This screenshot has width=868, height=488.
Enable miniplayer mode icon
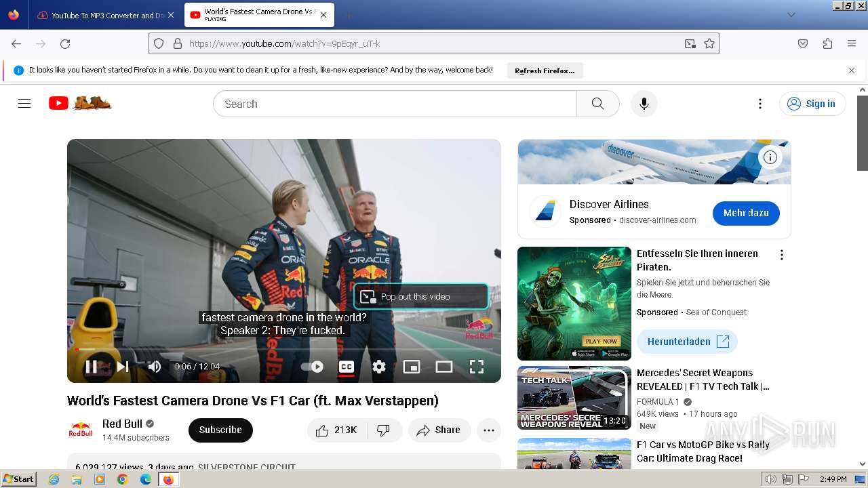click(412, 367)
